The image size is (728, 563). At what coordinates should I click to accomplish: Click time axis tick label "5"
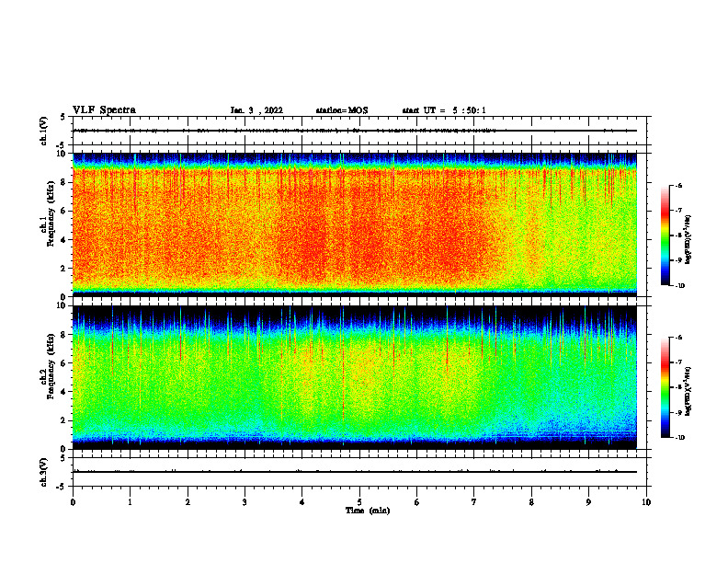[x=359, y=502]
